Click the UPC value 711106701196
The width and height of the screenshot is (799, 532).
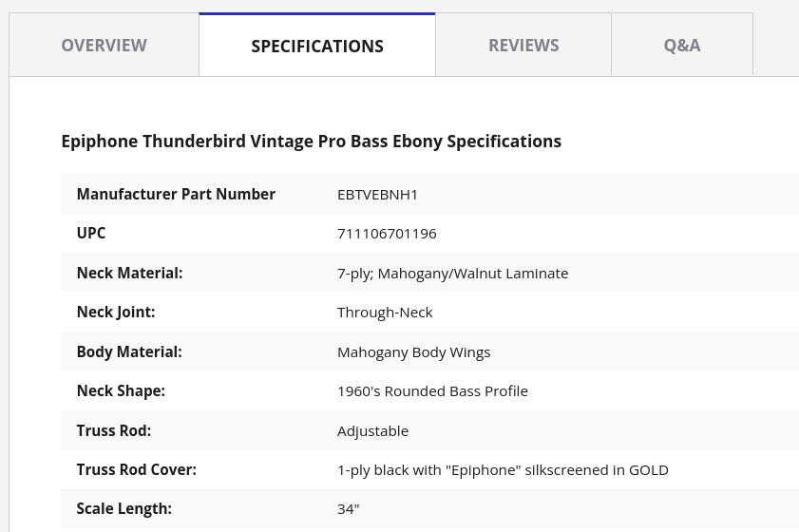point(387,234)
